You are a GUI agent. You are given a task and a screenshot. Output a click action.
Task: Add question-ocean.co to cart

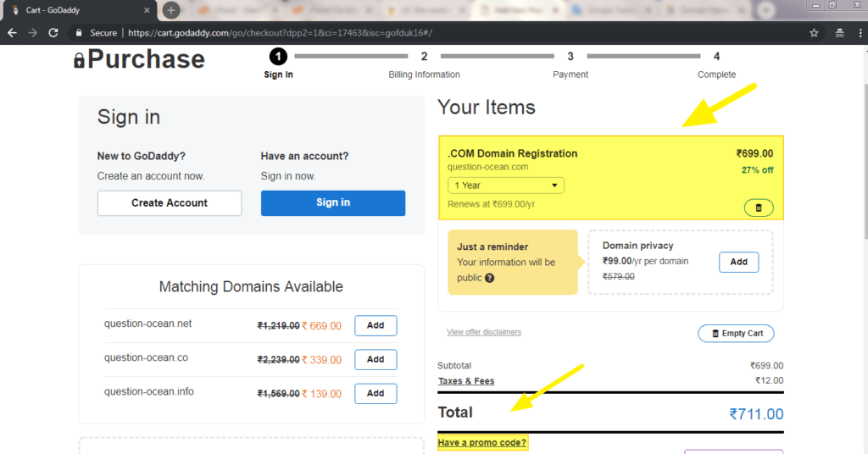pyautogui.click(x=376, y=359)
